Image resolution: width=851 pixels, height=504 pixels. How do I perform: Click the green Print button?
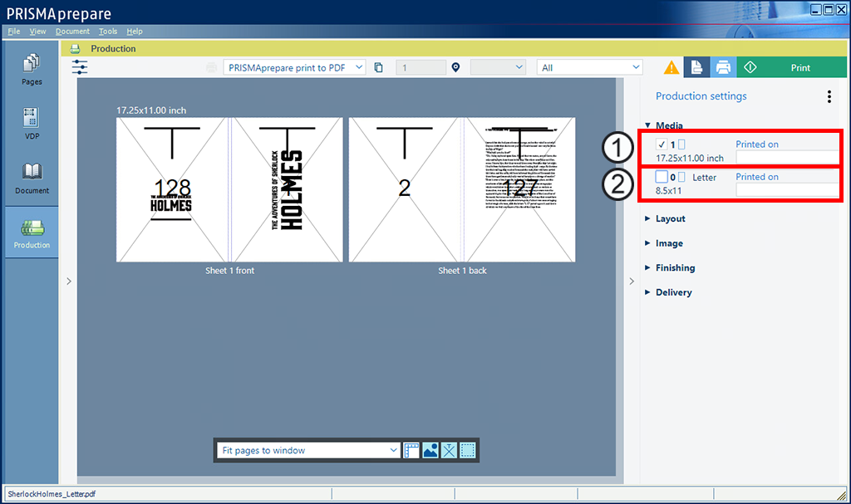click(792, 67)
